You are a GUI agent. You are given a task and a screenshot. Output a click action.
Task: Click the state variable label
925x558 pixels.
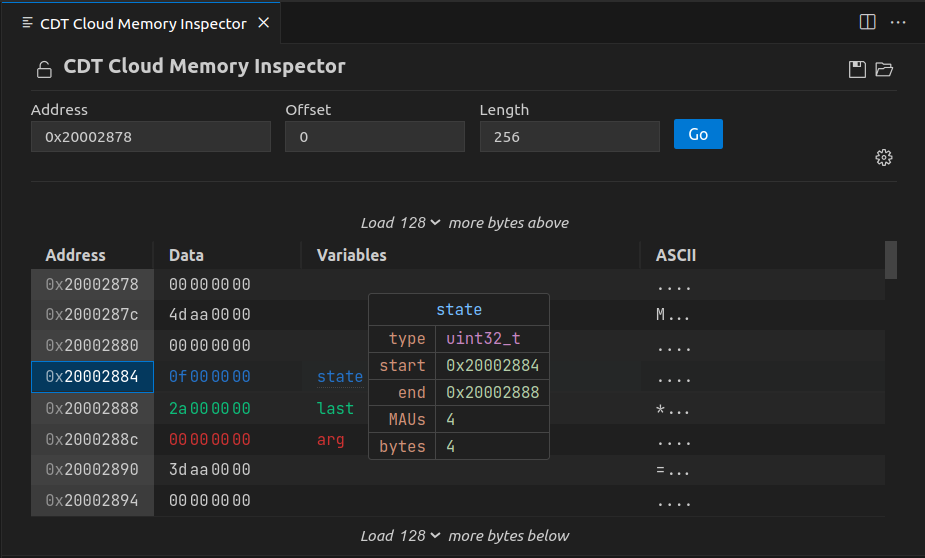[340, 376]
